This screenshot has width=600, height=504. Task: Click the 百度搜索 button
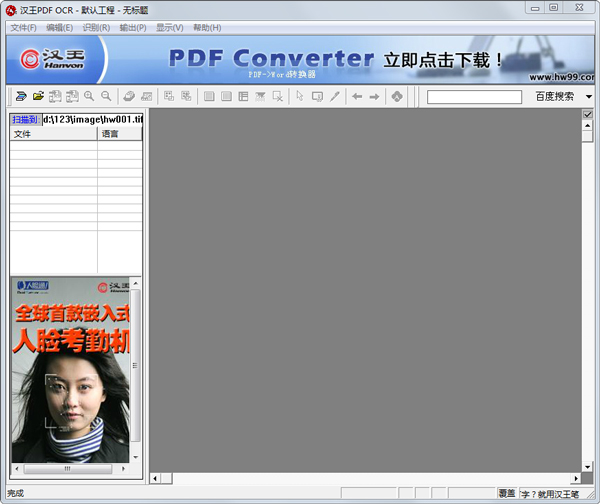click(x=554, y=96)
